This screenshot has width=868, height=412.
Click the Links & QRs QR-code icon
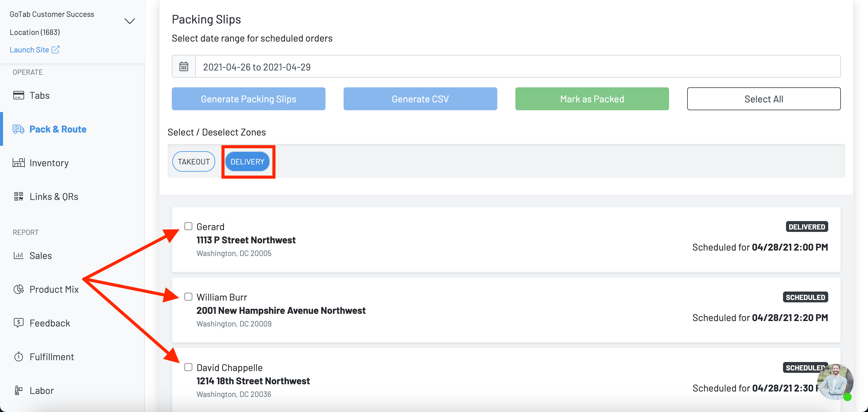tap(18, 197)
